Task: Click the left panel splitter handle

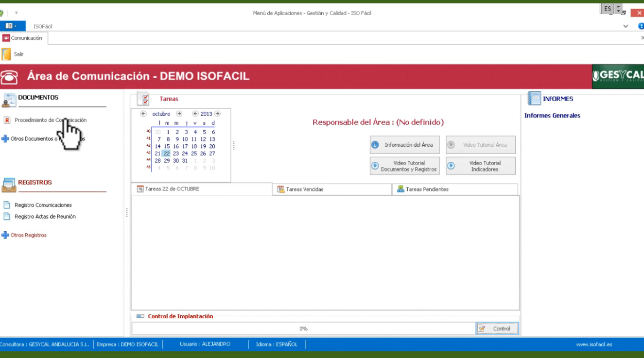Action: (127, 213)
